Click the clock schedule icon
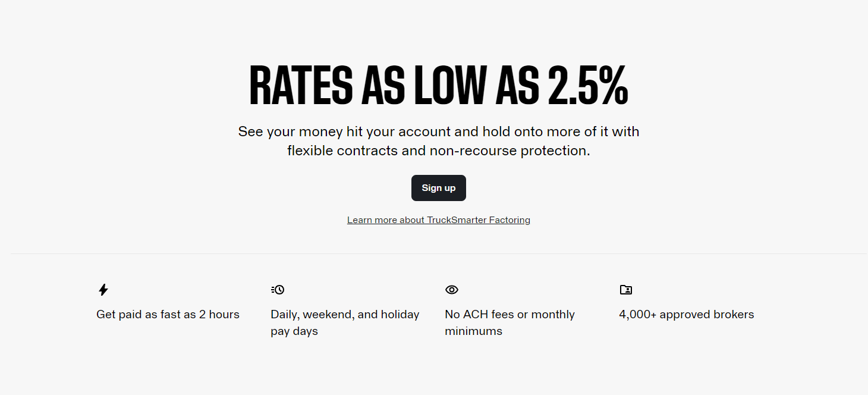The image size is (868, 395). point(278,290)
